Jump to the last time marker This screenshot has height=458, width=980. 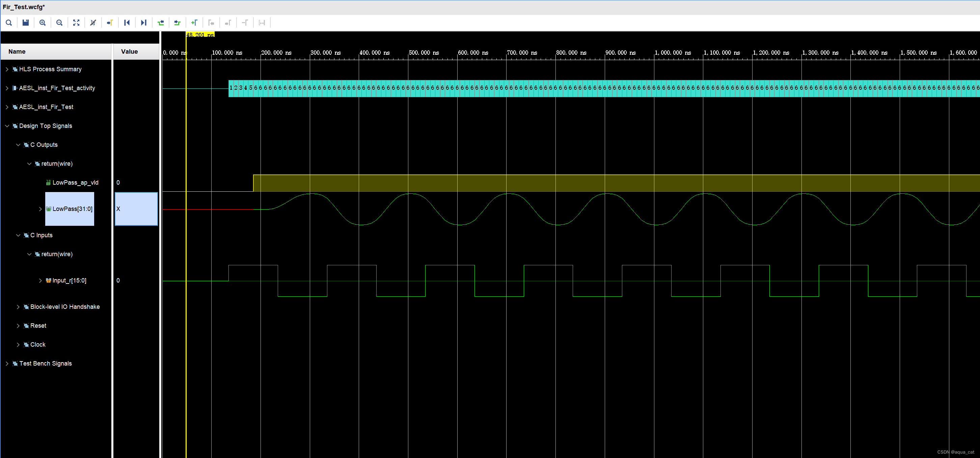[x=143, y=23]
